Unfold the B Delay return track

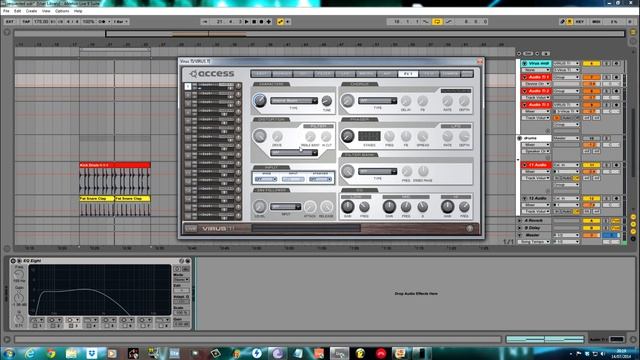[x=520, y=228]
